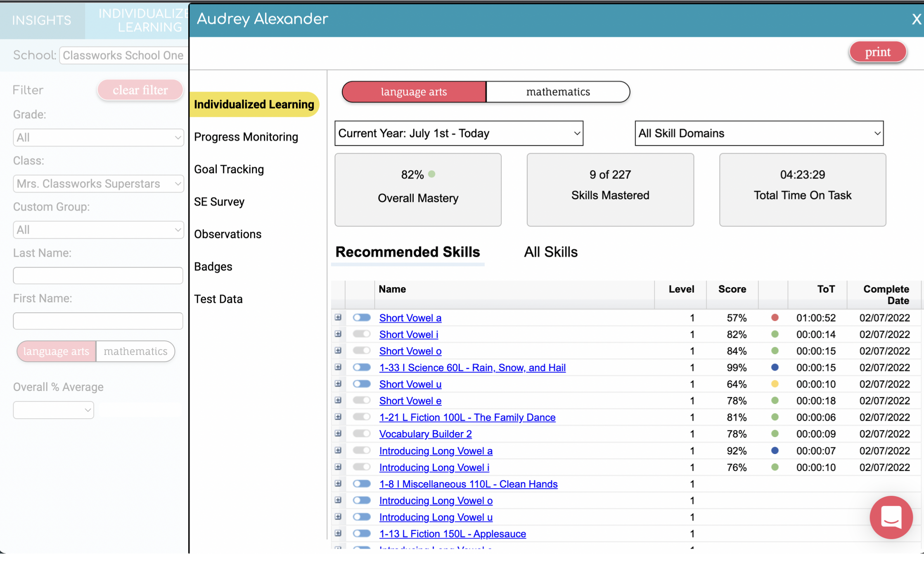
Task: Expand the Short Vowel a row
Action: (338, 317)
